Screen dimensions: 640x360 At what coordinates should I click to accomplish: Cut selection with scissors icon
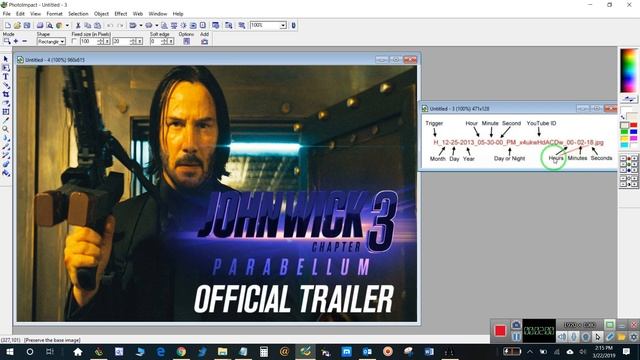(x=78, y=25)
